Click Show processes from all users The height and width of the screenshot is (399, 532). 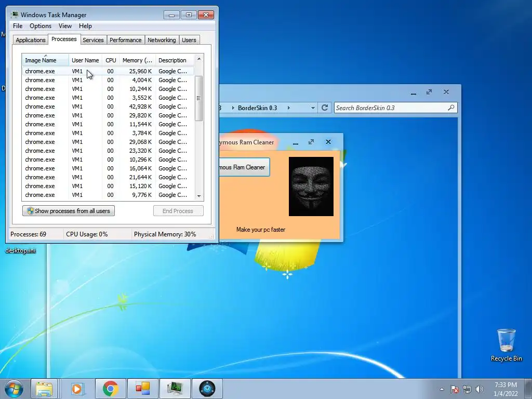click(x=69, y=211)
